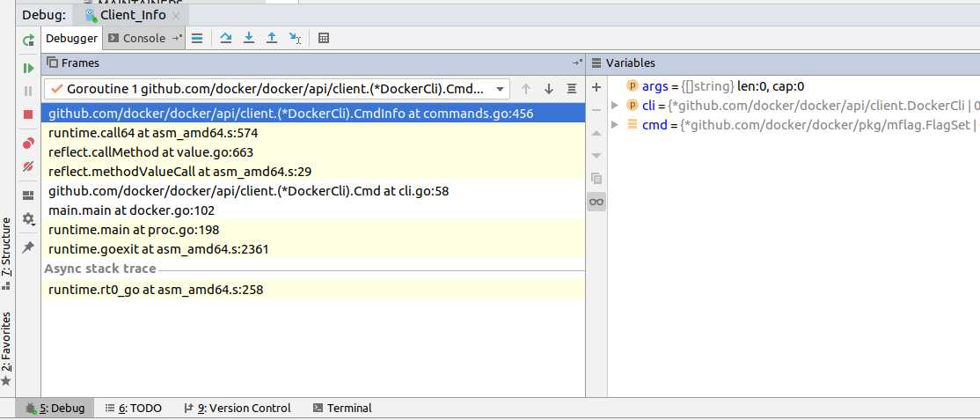Open frames list options icon
Screen dimensions: 980x420
point(571,89)
